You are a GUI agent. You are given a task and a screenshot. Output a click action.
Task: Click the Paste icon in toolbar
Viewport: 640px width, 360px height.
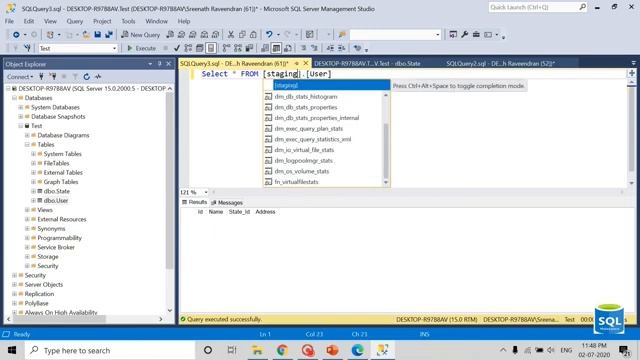(x=253, y=35)
